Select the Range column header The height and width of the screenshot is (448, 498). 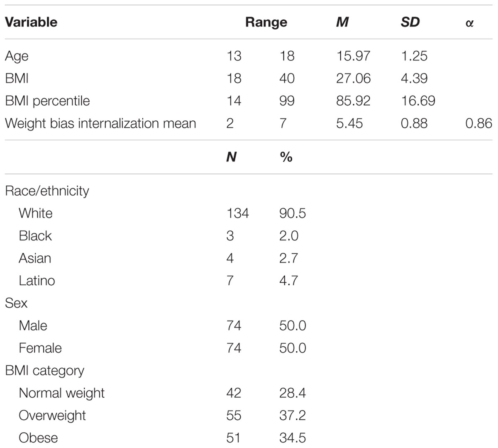[266, 22]
